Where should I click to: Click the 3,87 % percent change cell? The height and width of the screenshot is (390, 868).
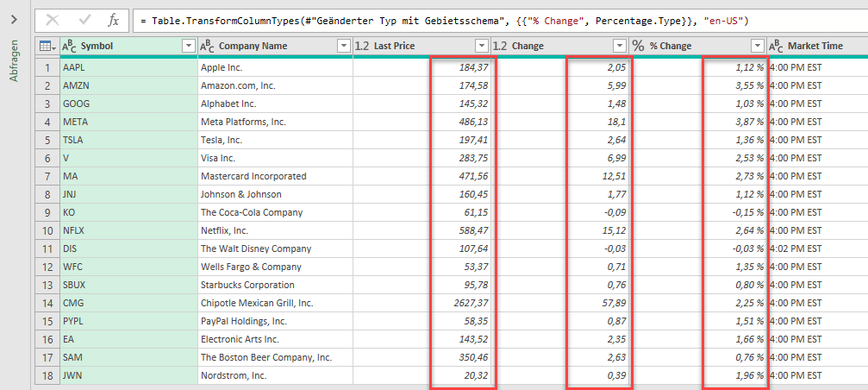pos(697,122)
